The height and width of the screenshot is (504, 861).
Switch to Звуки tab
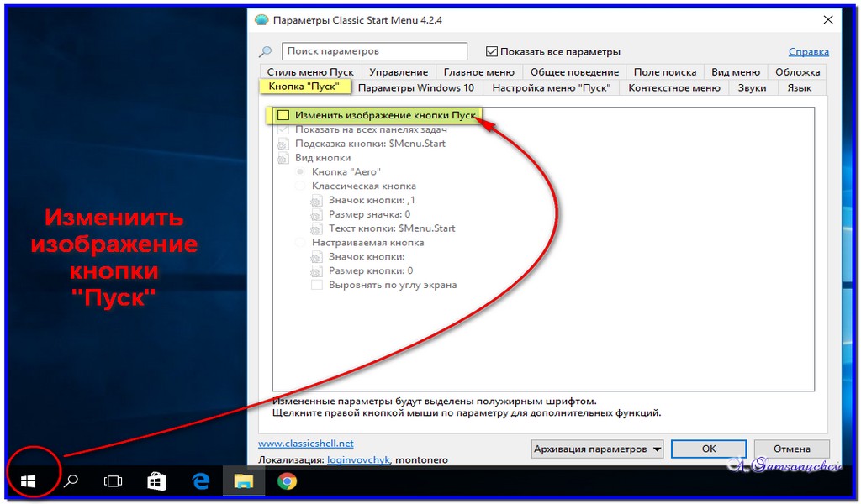click(752, 87)
